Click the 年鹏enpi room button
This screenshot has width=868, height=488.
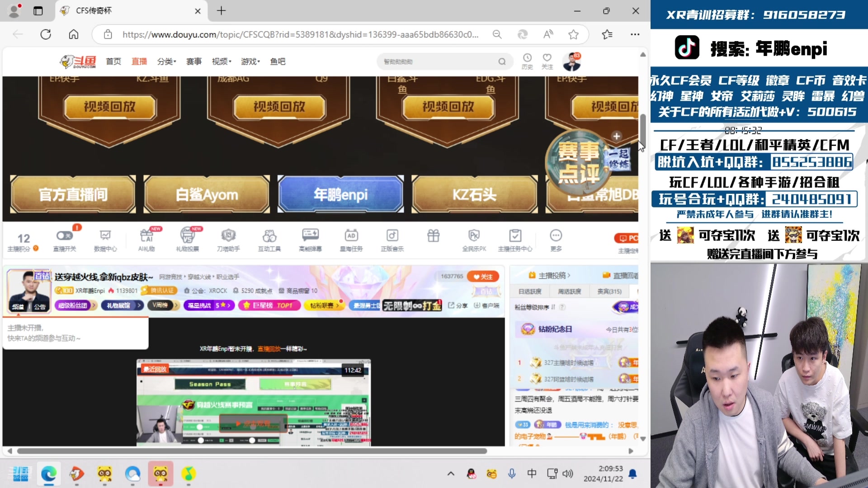tap(340, 194)
